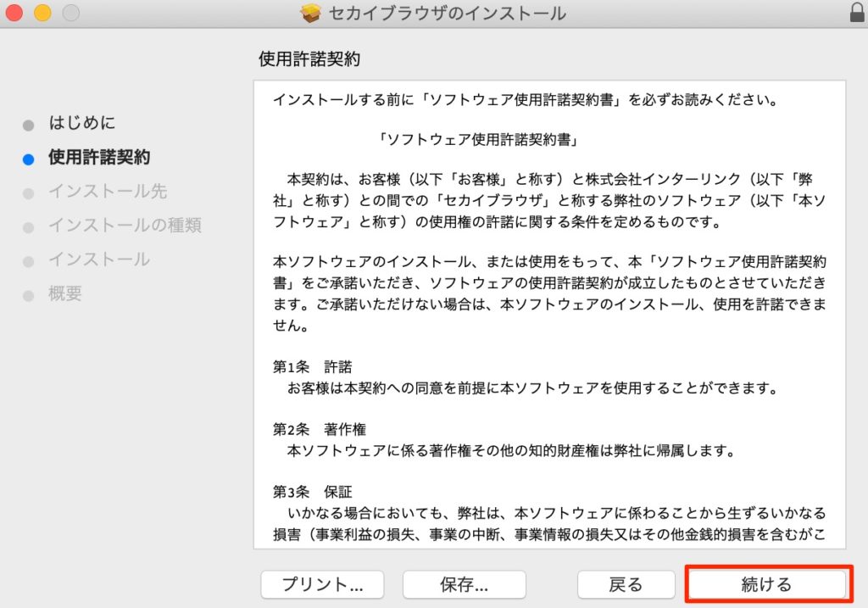This screenshot has width=868, height=608.
Task: Click the lock icon in title bar
Action: click(x=858, y=12)
